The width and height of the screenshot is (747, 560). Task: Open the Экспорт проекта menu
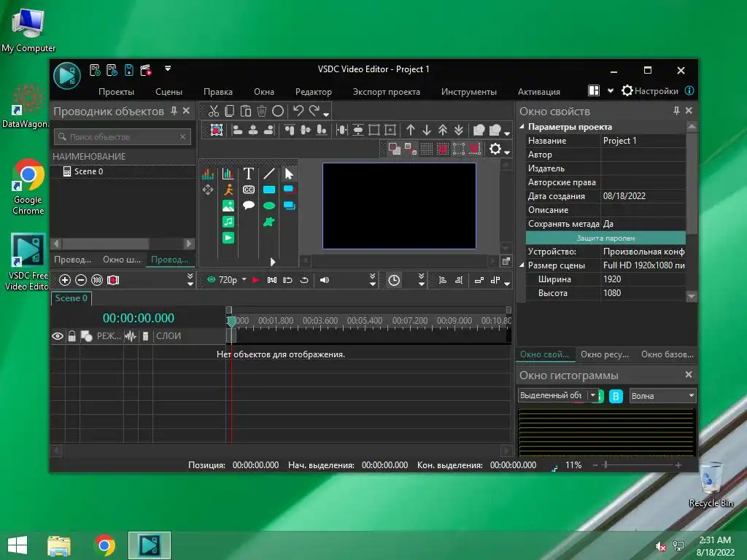click(x=387, y=91)
